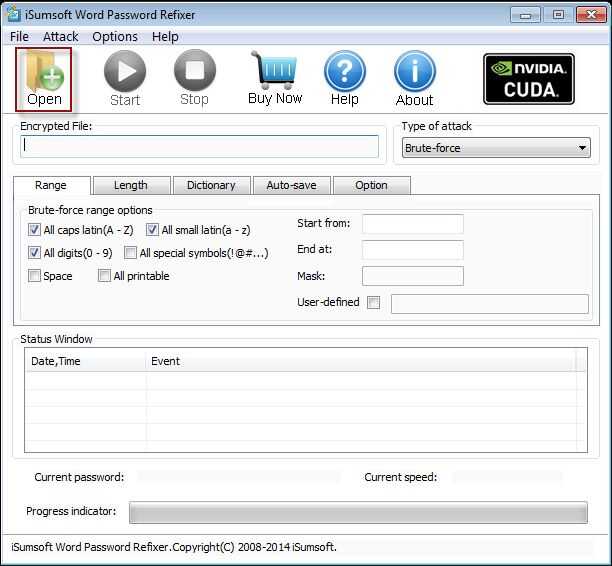This screenshot has height=566, width=612.
Task: Enable All printable checkbox
Action: pyautogui.click(x=104, y=276)
